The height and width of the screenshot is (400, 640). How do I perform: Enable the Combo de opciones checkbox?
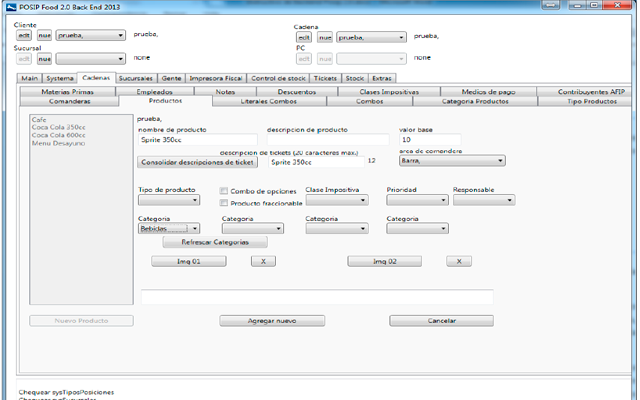pyautogui.click(x=223, y=191)
